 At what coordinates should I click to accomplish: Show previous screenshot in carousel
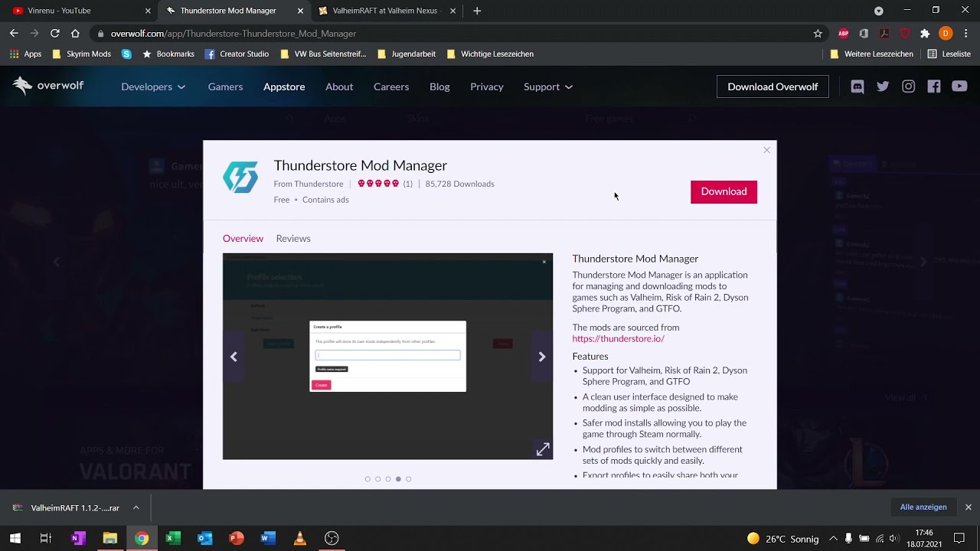[234, 357]
